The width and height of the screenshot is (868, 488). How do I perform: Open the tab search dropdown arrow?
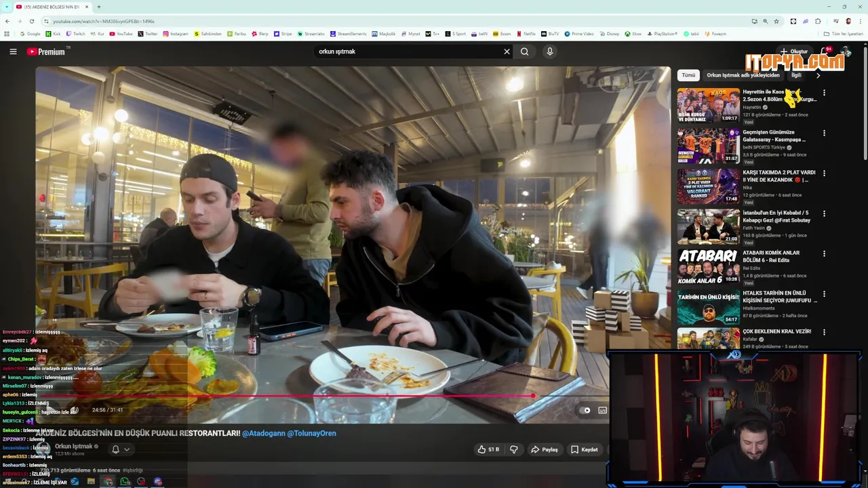tap(7, 7)
